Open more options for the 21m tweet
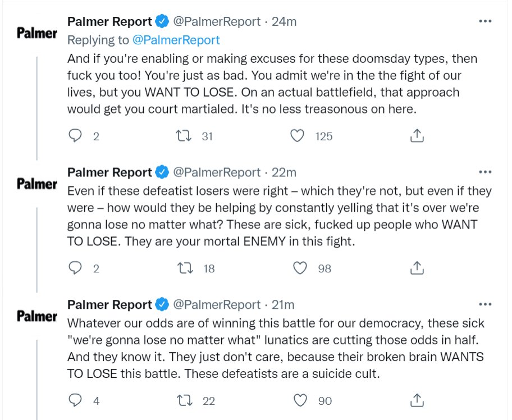 (485, 304)
